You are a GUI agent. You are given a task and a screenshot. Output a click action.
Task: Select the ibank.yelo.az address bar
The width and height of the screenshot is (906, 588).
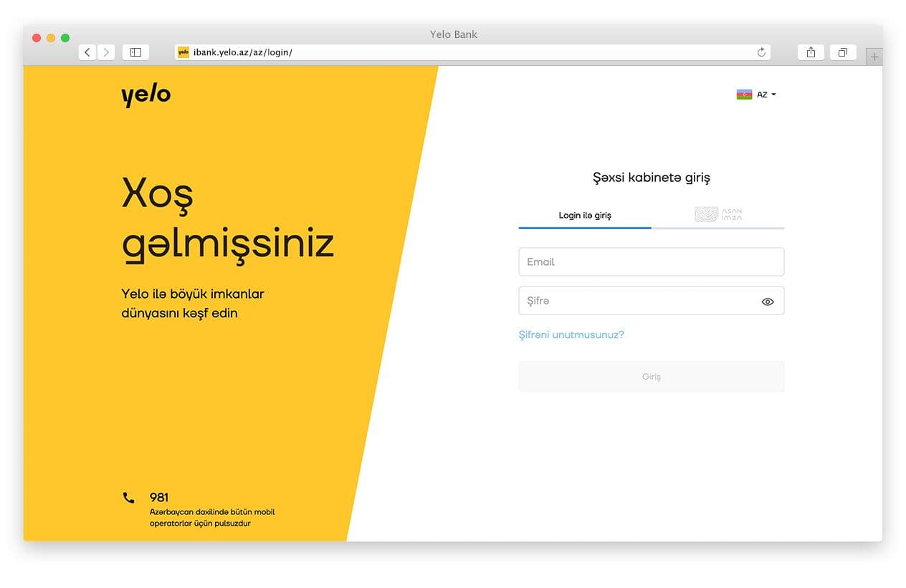coord(466,52)
